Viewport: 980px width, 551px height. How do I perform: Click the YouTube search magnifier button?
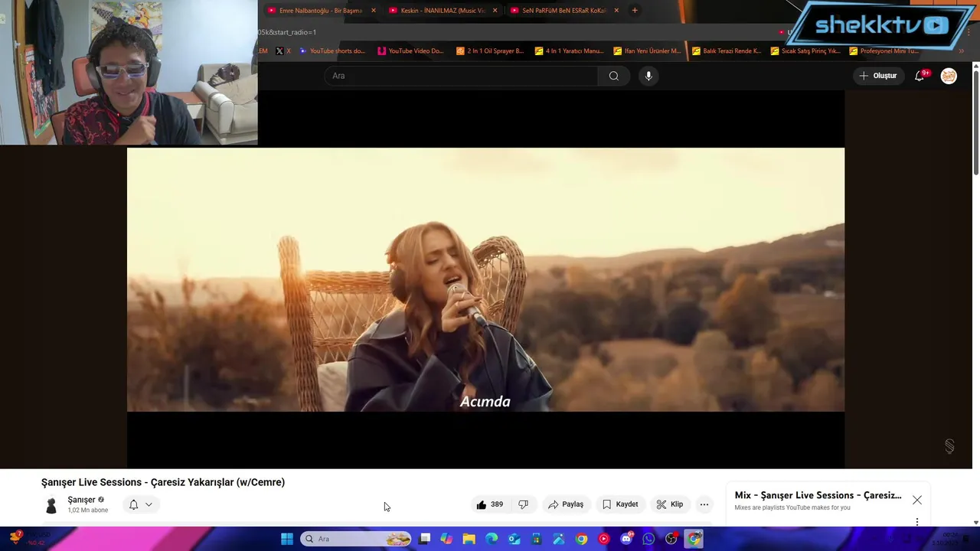tap(613, 76)
